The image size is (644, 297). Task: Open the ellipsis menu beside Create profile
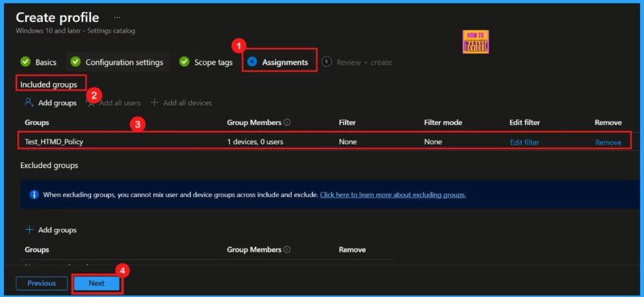click(117, 18)
